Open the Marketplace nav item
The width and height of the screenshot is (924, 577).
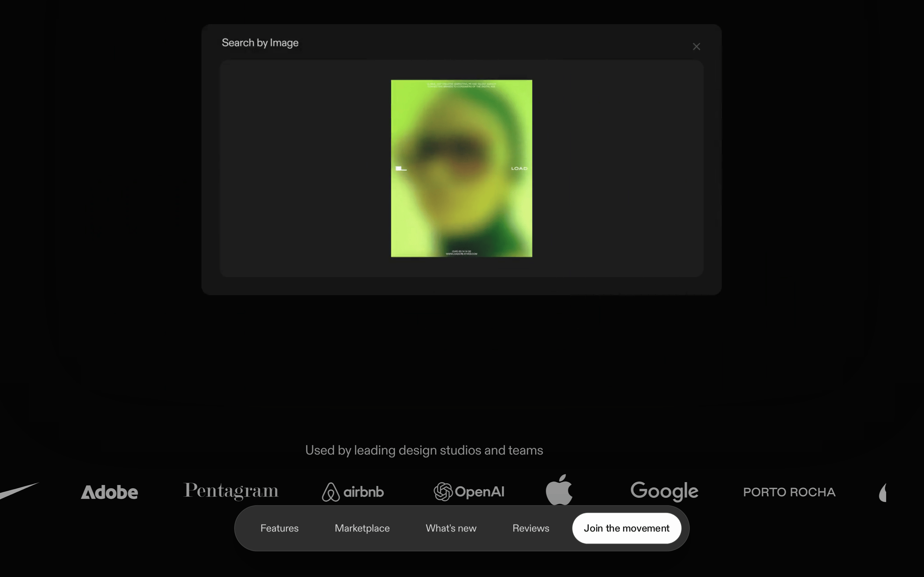(362, 528)
